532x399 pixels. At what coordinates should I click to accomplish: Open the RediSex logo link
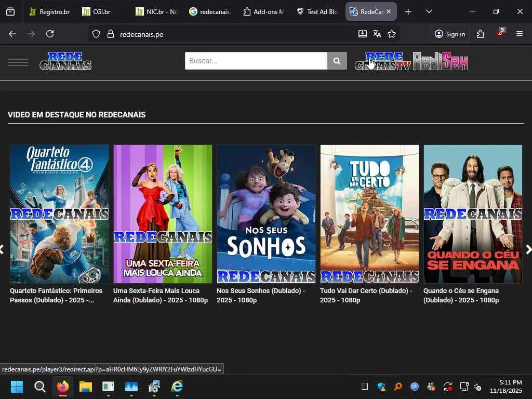441,61
